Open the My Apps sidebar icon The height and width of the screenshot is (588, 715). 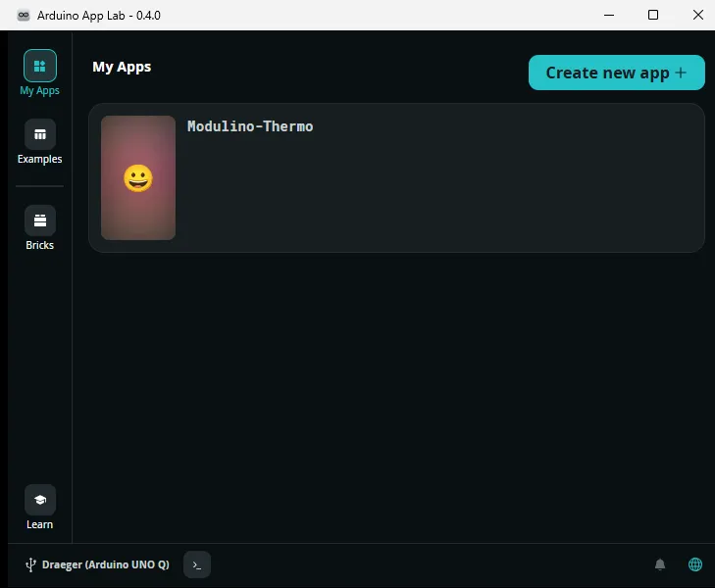(x=40, y=66)
